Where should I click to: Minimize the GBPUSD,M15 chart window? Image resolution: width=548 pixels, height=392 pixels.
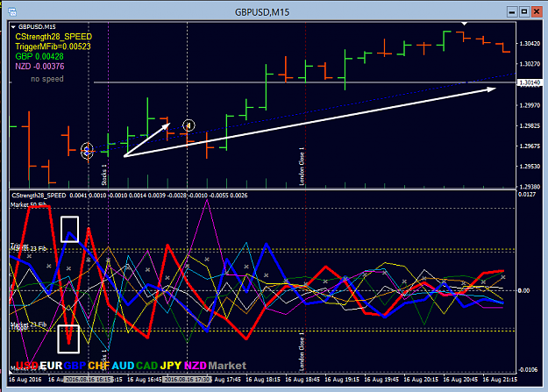[x=512, y=12]
